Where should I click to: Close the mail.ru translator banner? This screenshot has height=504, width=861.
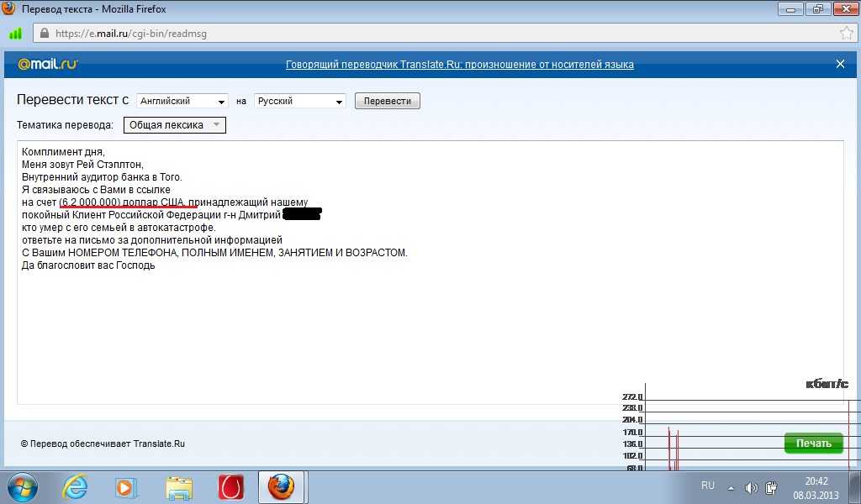(x=840, y=64)
